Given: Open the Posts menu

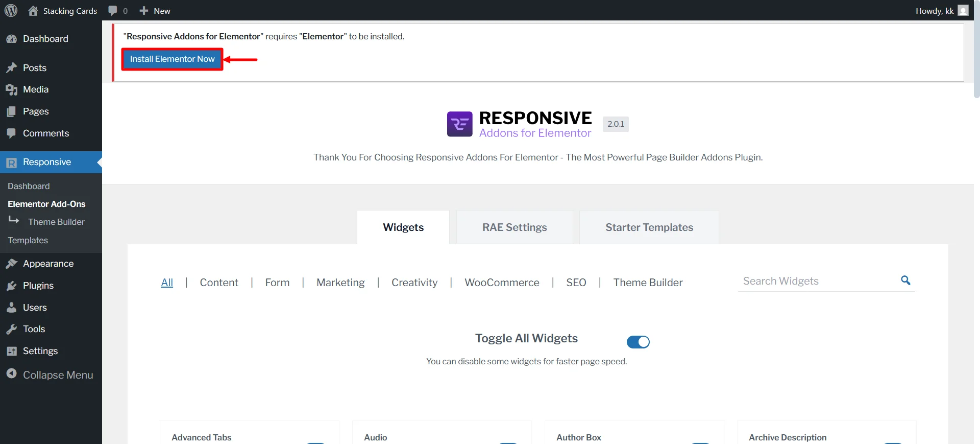Looking at the screenshot, I should (x=51, y=68).
